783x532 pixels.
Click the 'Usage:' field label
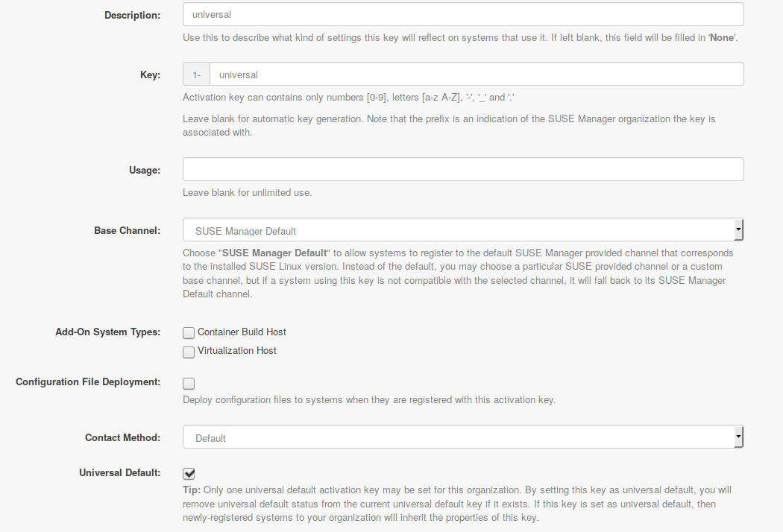(144, 170)
